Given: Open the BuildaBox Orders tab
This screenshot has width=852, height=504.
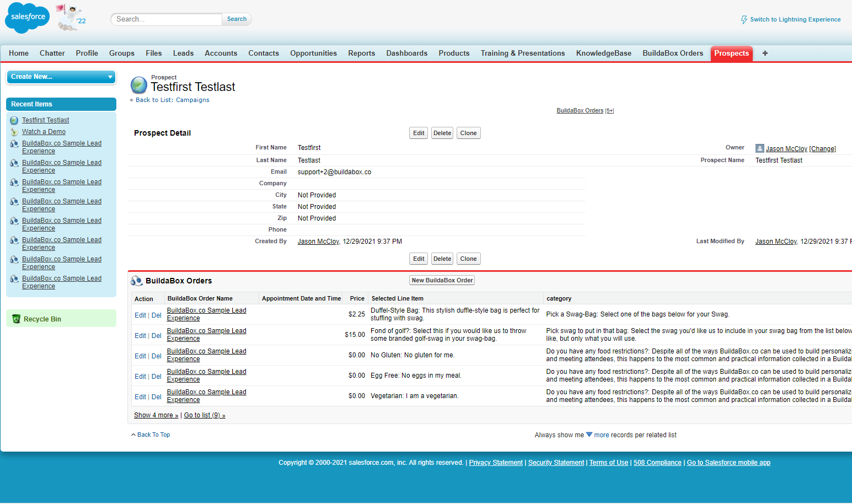Looking at the screenshot, I should coord(673,53).
